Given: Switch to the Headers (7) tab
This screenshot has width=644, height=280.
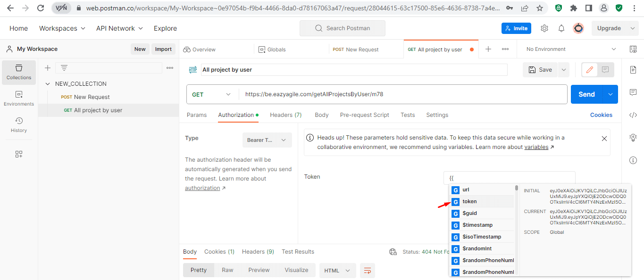Looking at the screenshot, I should point(285,115).
